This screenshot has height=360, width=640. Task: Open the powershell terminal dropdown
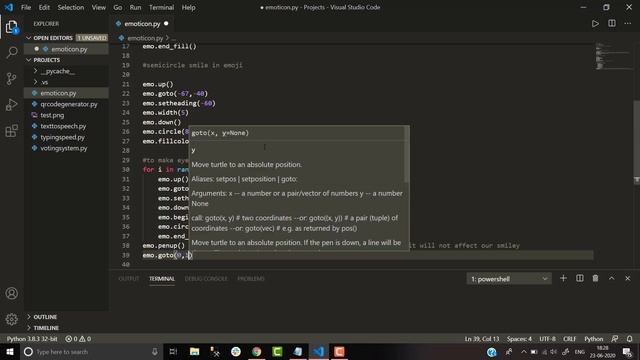pyautogui.click(x=509, y=279)
